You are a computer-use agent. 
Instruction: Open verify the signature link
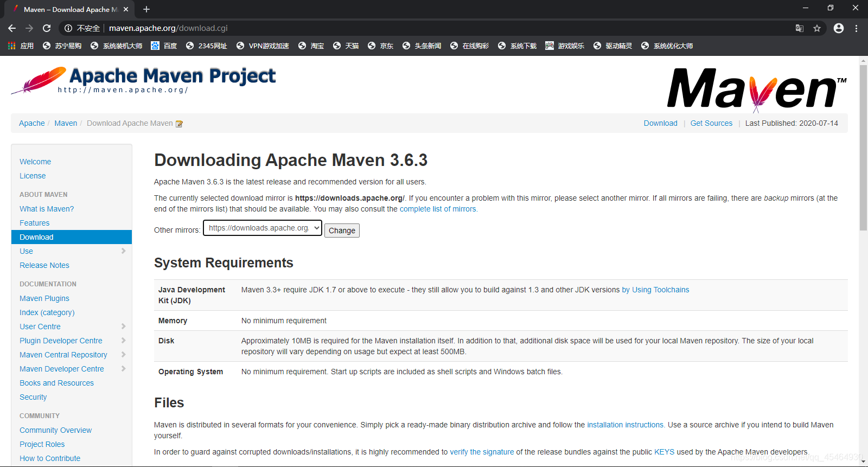482,452
